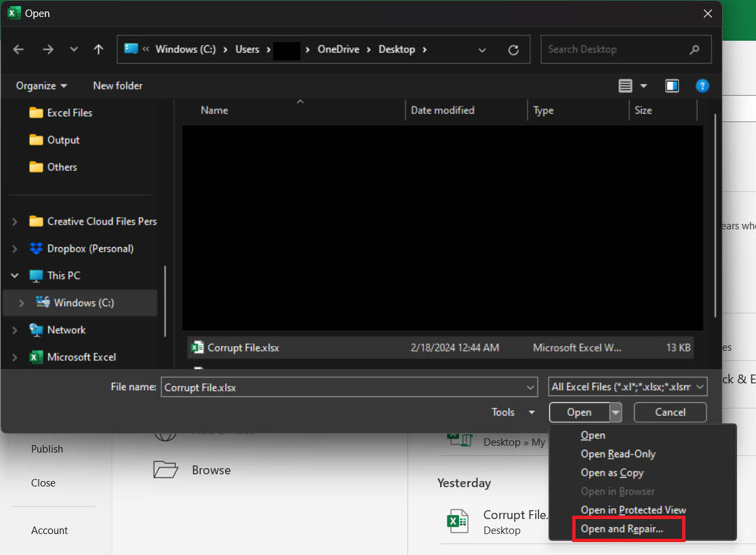Screen dimensions: 756x555
Task: Go up one folder level
Action: [98, 50]
